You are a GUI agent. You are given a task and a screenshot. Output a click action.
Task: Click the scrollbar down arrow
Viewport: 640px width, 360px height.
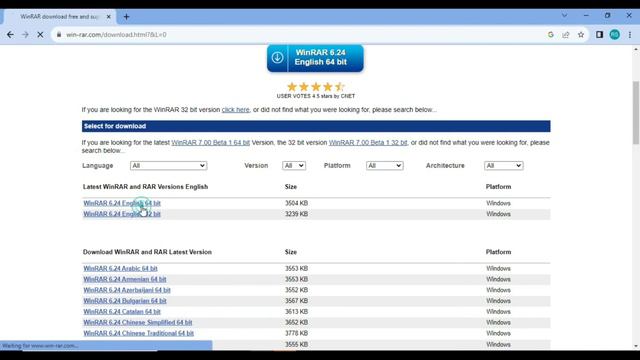point(636,346)
